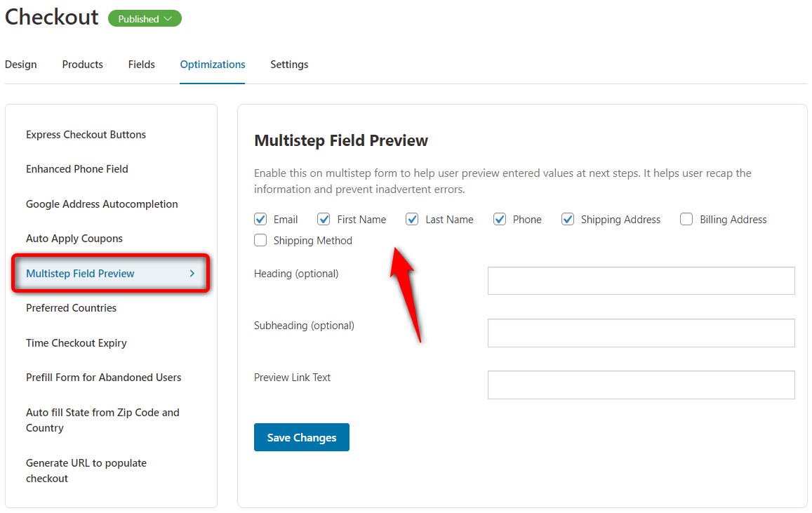Focus the Subheading (optional) text box
Image resolution: width=812 pixels, height=513 pixels.
coord(641,333)
